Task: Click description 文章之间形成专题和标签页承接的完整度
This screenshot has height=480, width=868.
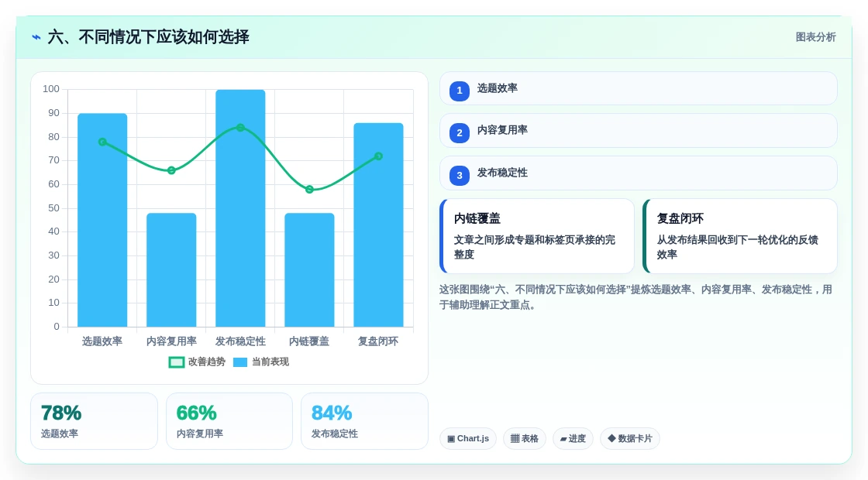Action: point(535,247)
